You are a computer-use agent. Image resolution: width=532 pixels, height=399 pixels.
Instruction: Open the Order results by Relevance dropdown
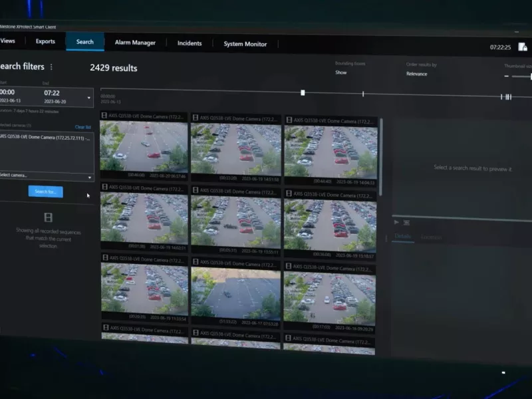[x=416, y=74]
